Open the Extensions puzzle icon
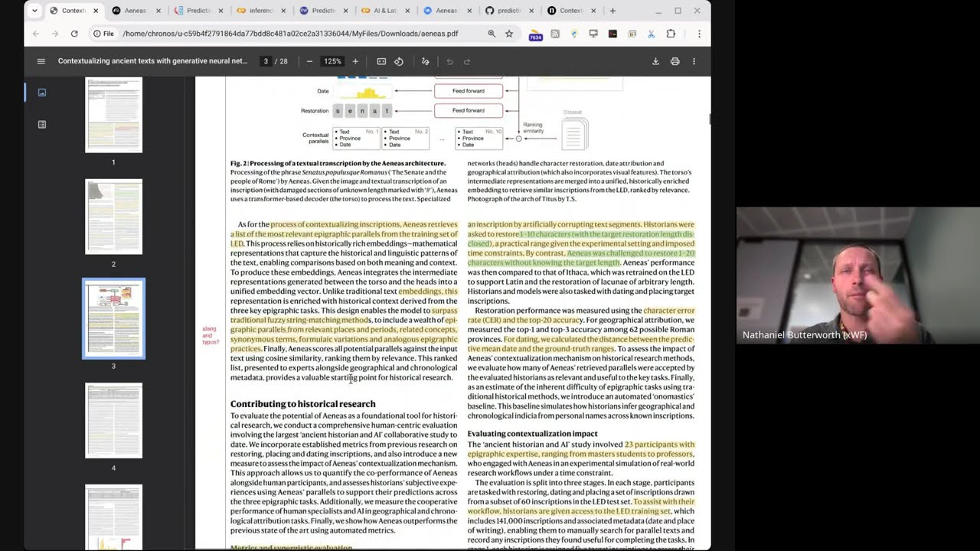 coord(671,34)
